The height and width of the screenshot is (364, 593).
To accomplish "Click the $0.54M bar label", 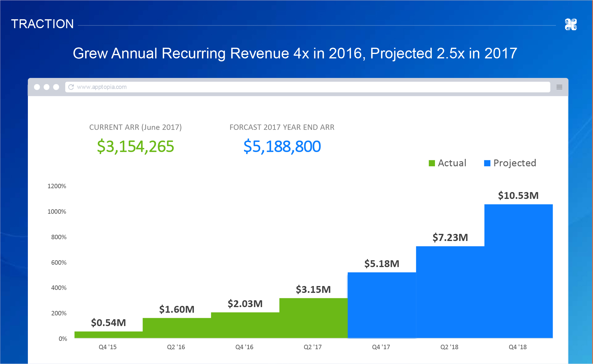I will point(109,323).
